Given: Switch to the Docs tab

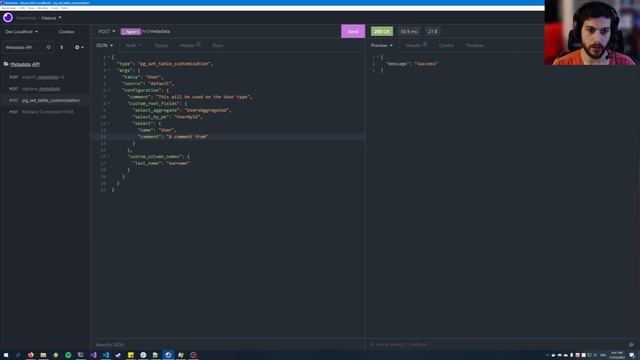Looking at the screenshot, I should 218,45.
